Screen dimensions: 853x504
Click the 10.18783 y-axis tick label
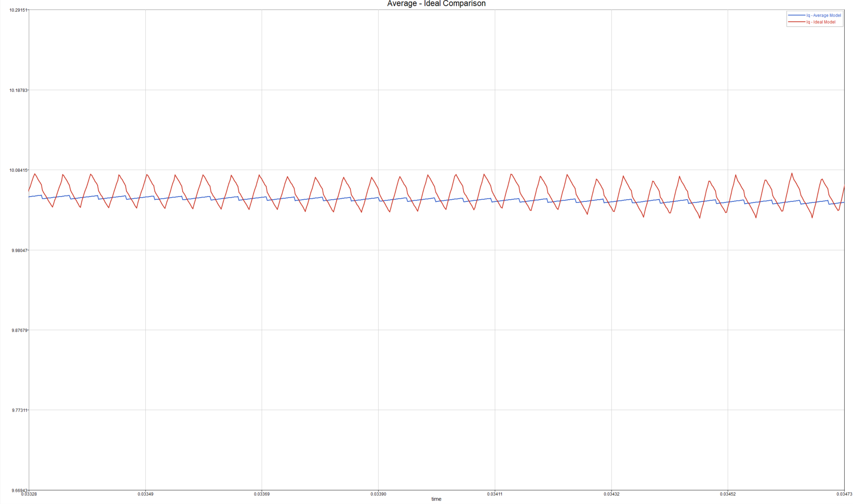pos(18,90)
